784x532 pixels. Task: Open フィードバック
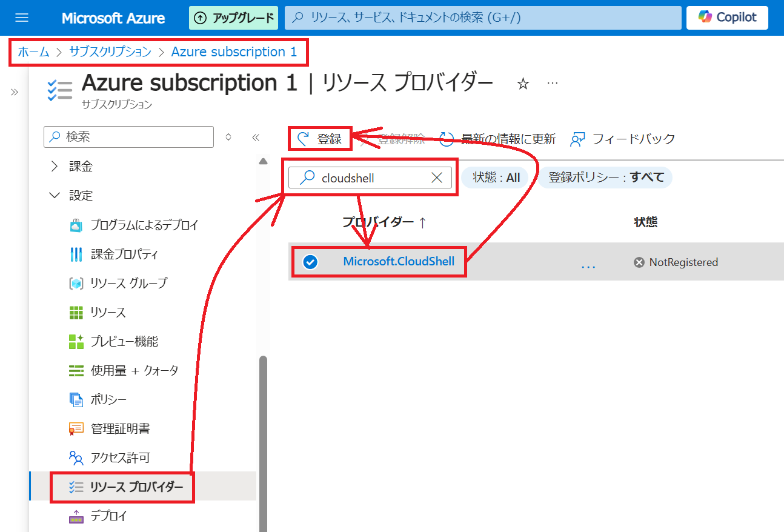[x=622, y=139]
